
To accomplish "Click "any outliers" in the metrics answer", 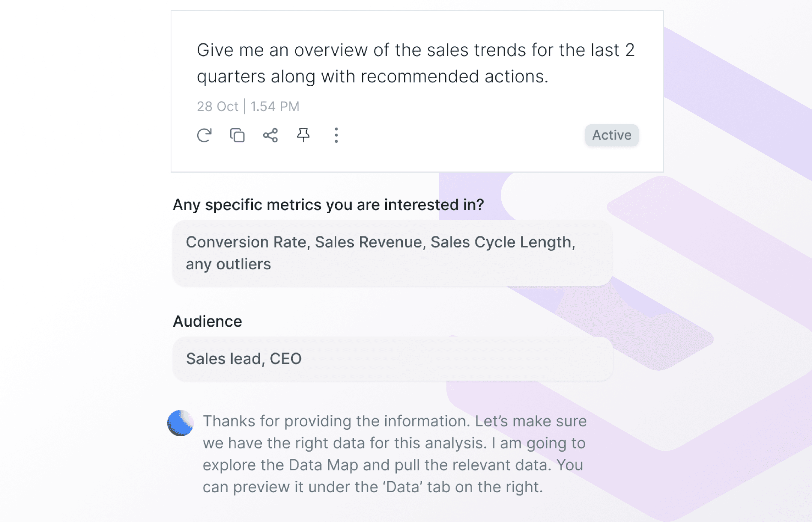I will pos(228,264).
